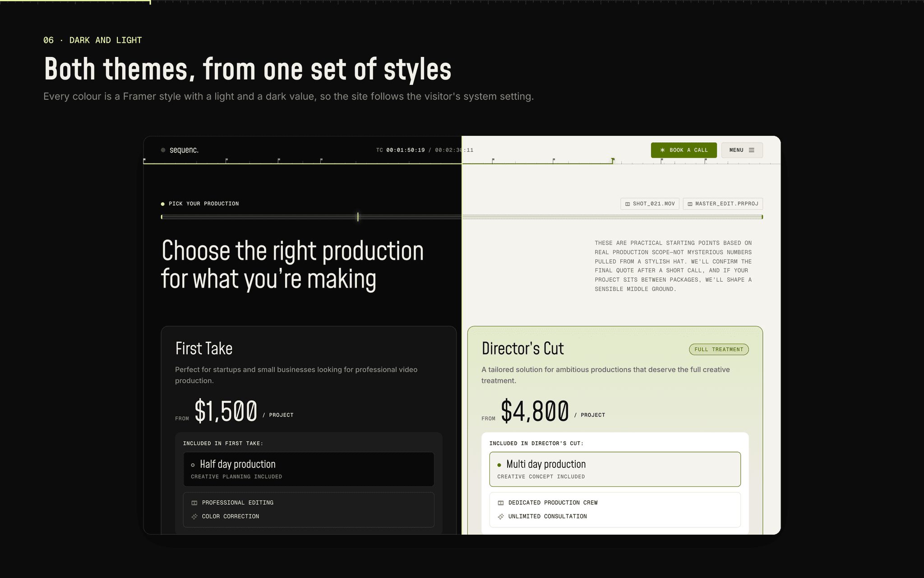924x578 pixels.
Task: Click the film icon beside MASTER_EDIT.PRPROJ
Action: 690,204
